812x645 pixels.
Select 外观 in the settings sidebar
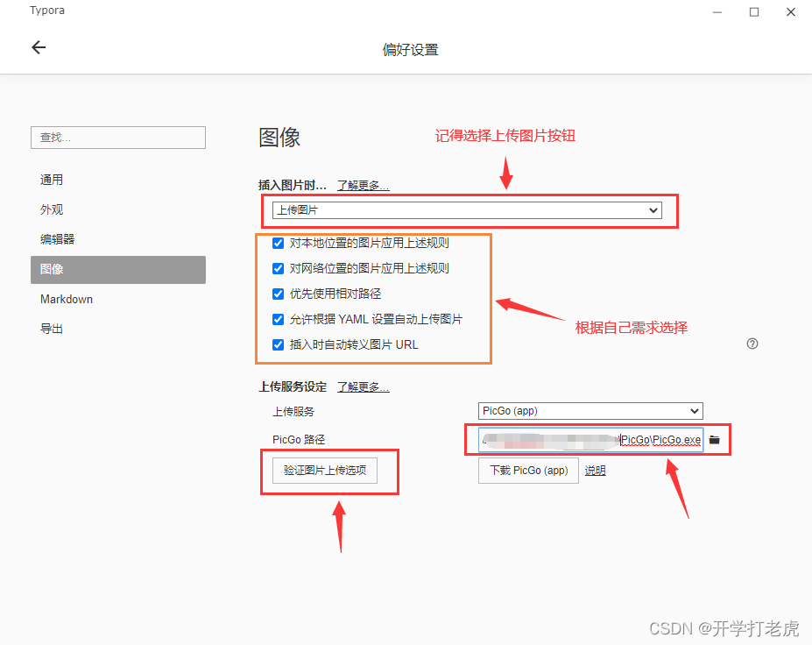[x=118, y=209]
